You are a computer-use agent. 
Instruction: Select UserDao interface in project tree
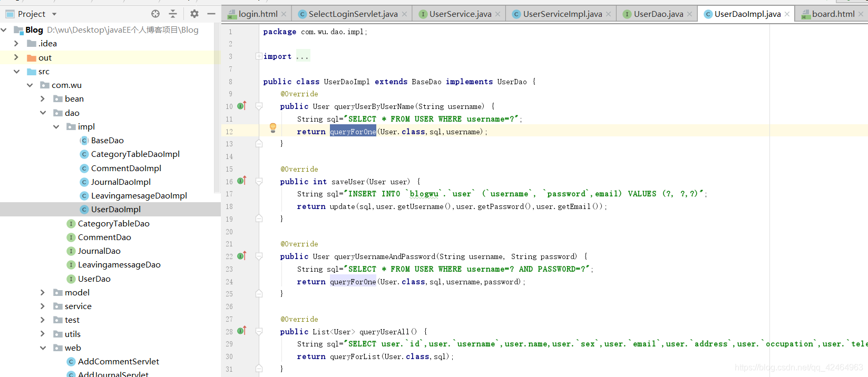(94, 279)
